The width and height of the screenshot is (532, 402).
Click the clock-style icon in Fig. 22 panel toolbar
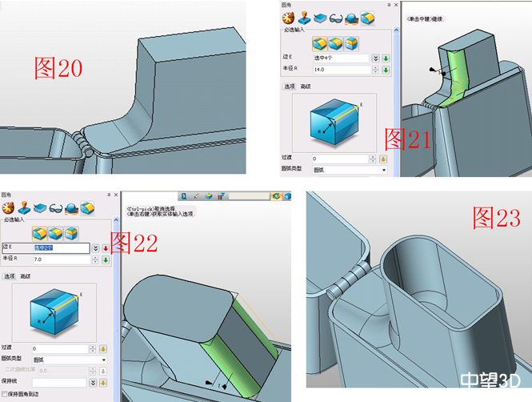pos(7,209)
